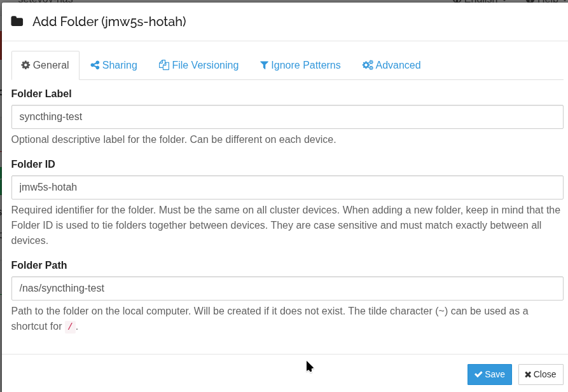Screen dimensions: 568x392
Task: Click the checkmark icon on Save button
Action: click(x=478, y=375)
